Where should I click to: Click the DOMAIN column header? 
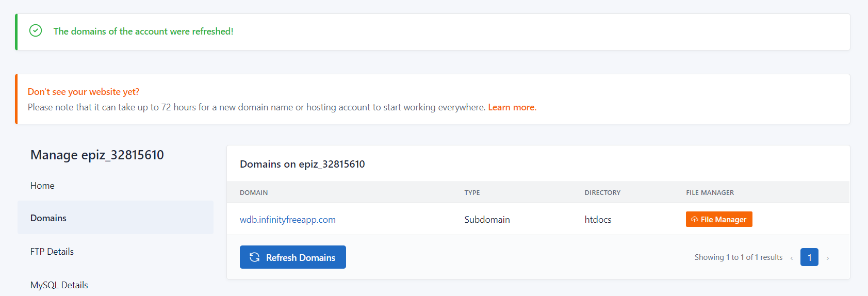[x=254, y=193]
